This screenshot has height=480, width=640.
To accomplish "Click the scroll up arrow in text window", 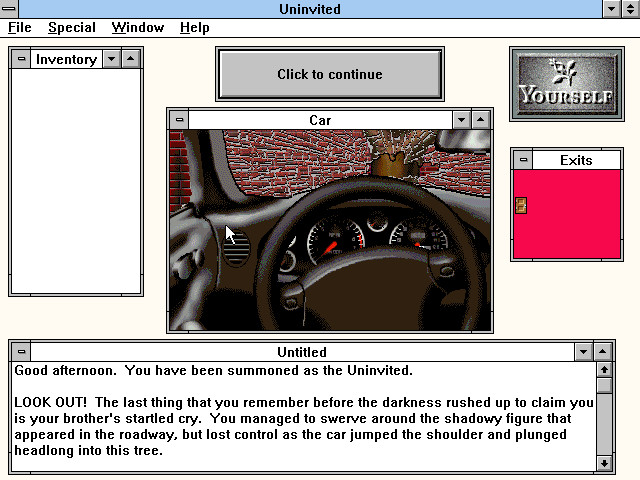I will point(604,370).
